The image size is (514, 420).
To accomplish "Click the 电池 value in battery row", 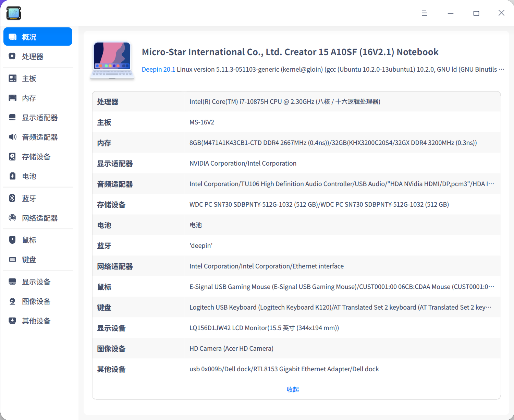I will pos(196,225).
